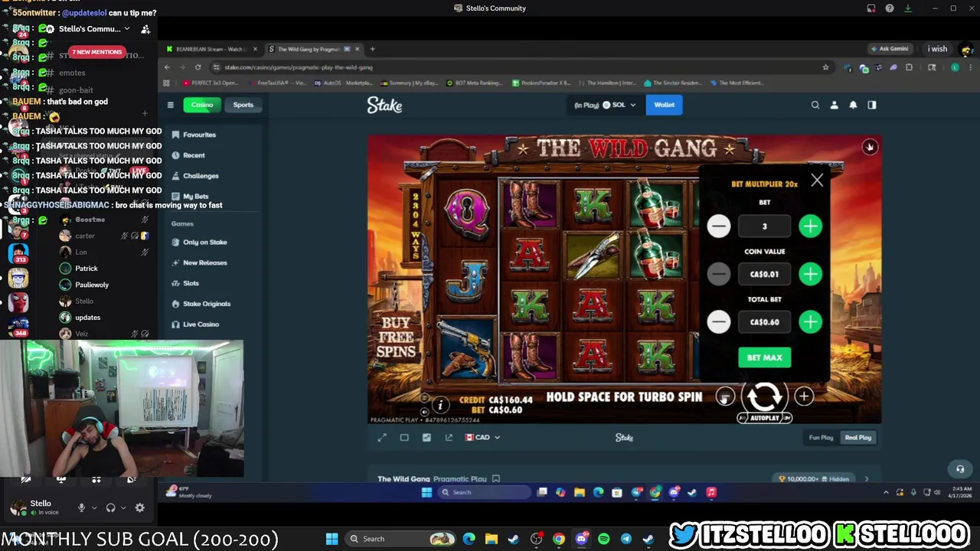Select Pauliewoly in voice channel list
Image resolution: width=980 pixels, height=551 pixels.
91,285
